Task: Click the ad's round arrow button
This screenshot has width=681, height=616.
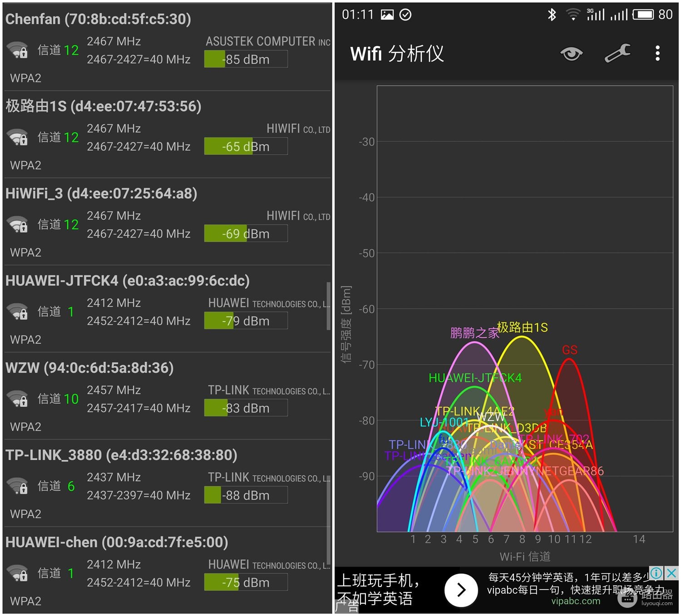Action: click(x=461, y=590)
